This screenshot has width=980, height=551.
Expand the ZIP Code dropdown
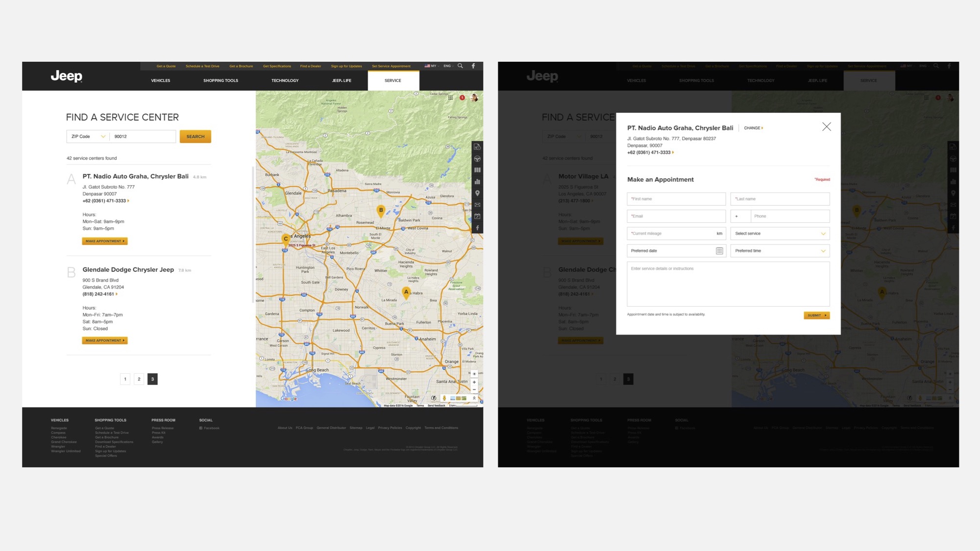[x=88, y=137]
